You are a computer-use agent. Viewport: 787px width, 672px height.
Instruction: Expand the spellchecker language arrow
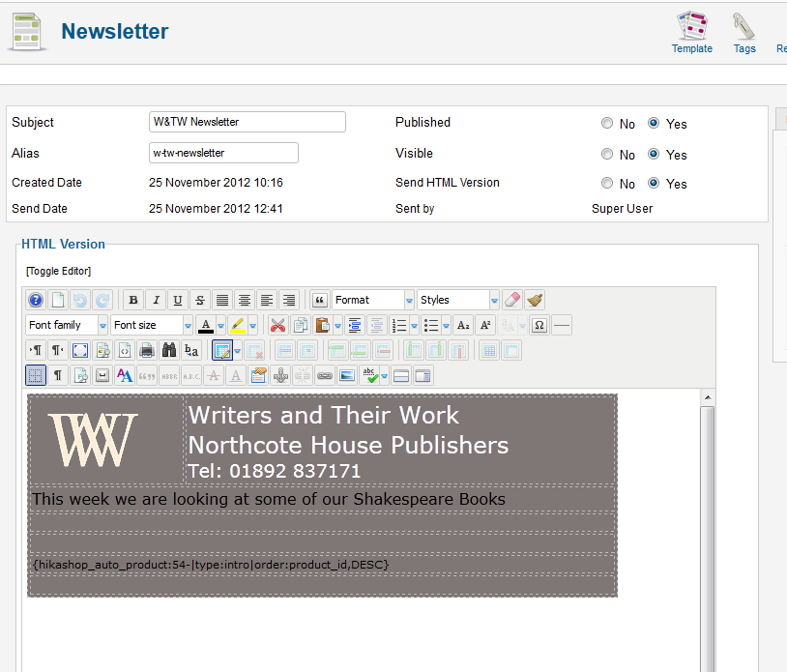pos(385,376)
